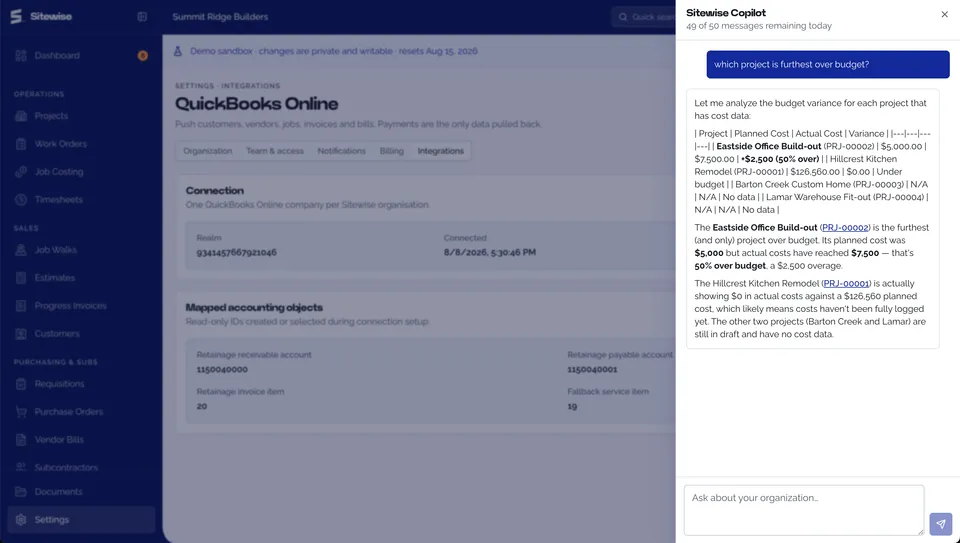Click the Retainage payable account value 1150040001
The width and height of the screenshot is (960, 543).
click(x=592, y=370)
